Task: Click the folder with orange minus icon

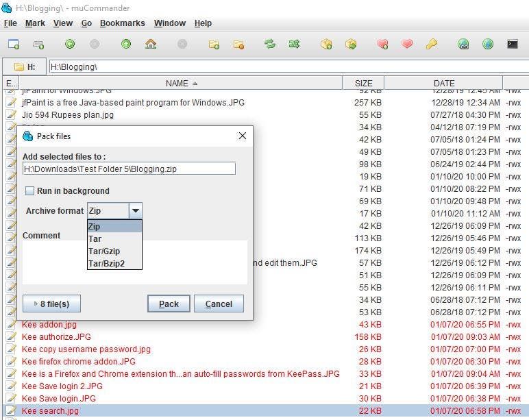Action: 238,45
